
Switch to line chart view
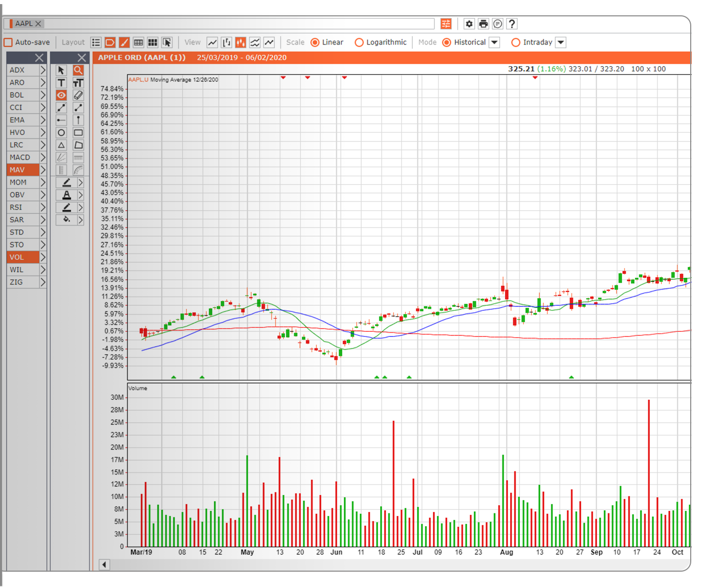[x=212, y=42]
